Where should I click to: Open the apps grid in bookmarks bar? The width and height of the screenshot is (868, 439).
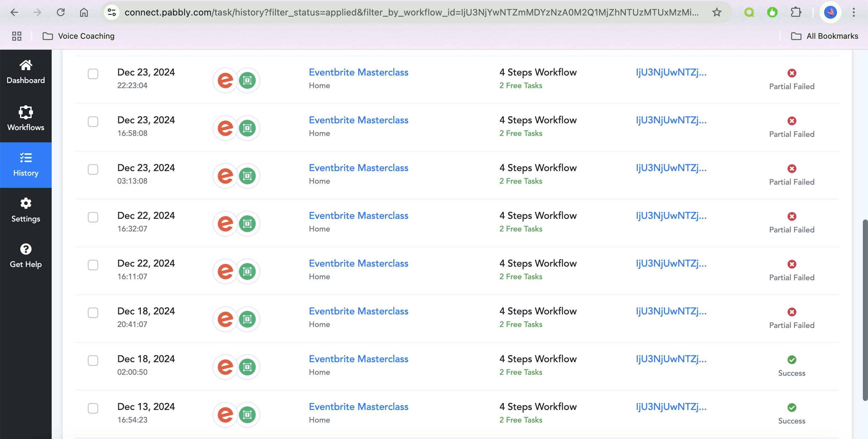coord(16,36)
